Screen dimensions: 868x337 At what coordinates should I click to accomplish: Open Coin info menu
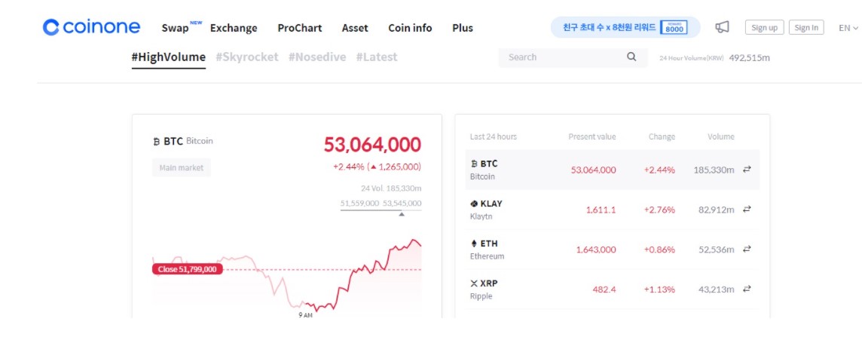pyautogui.click(x=410, y=28)
